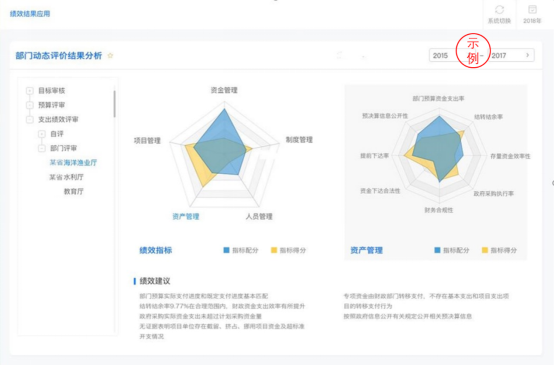Toggle yellow 指标得分 legend under 绩效指标
554x366 pixels.
288,250
